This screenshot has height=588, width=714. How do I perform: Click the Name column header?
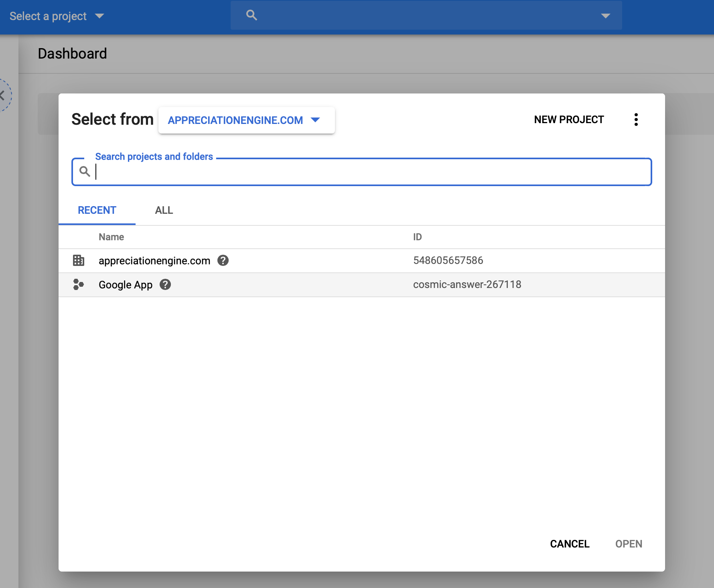point(111,237)
